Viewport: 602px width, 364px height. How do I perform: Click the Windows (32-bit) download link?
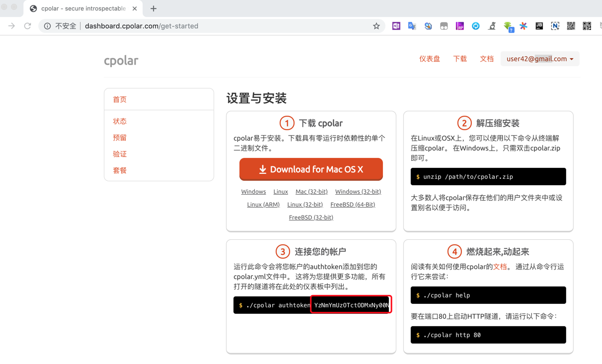(x=358, y=192)
